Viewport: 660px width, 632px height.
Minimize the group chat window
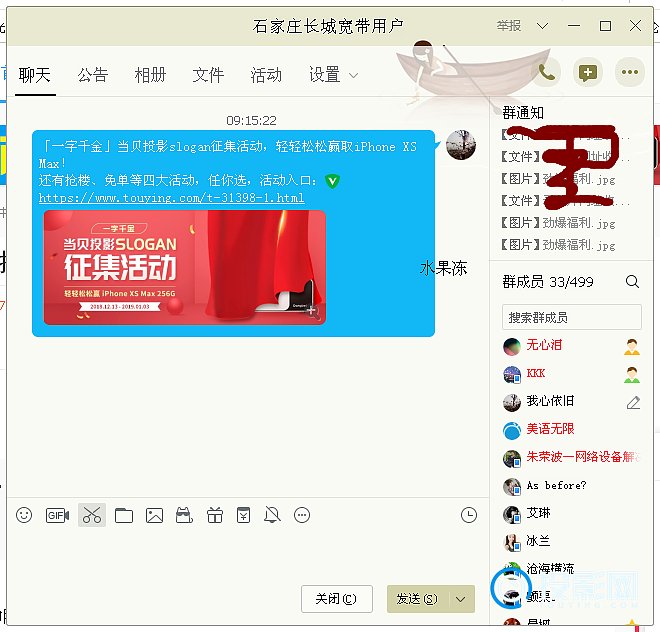tap(574, 26)
